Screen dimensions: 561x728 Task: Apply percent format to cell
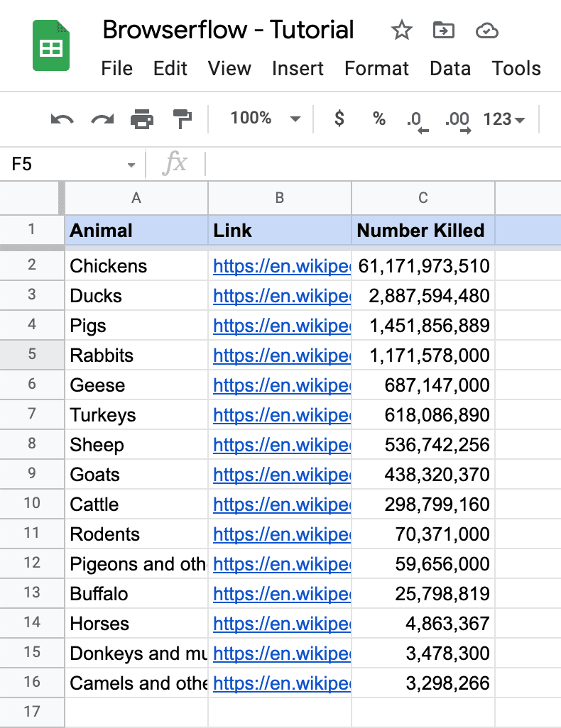pyautogui.click(x=379, y=118)
